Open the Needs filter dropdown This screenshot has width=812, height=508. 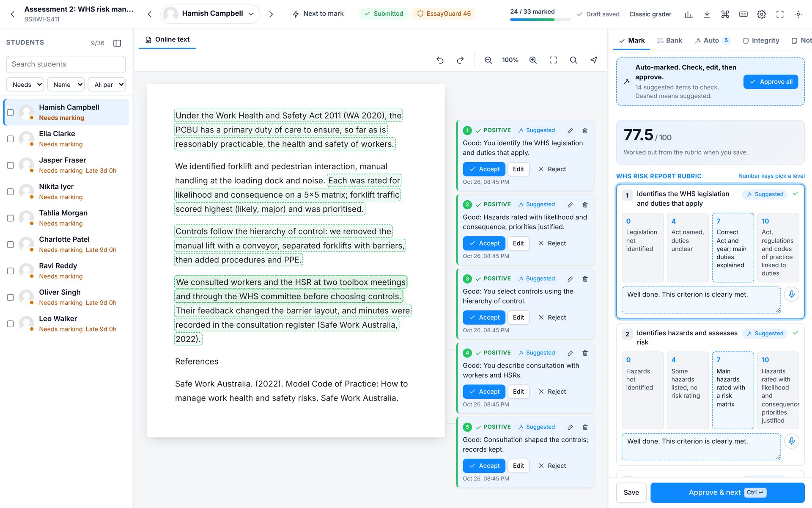pos(25,85)
